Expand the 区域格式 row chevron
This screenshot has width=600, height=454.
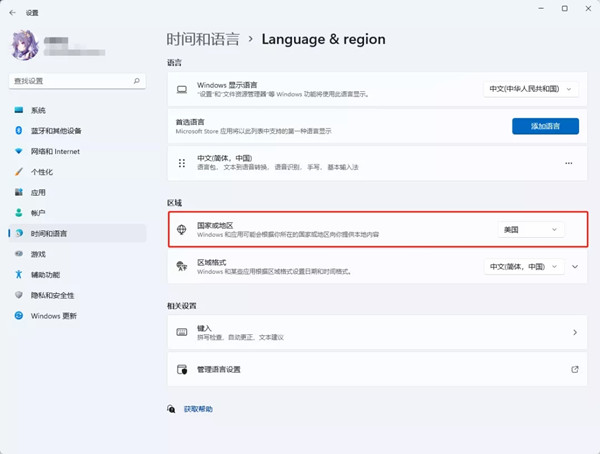575,266
